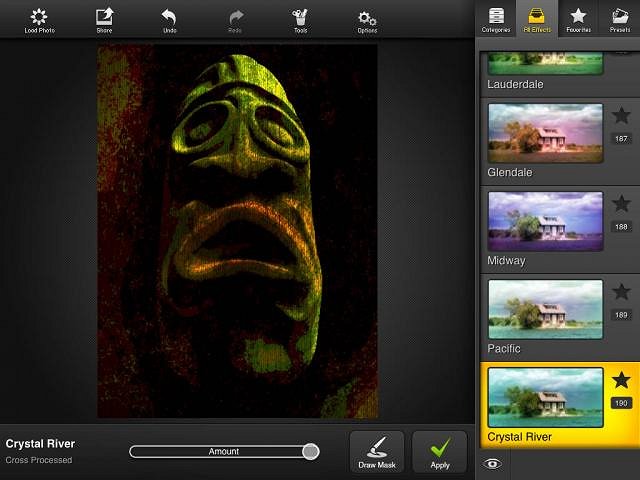Favorite the Glendale effect with its star
640x480 pixels.
(x=621, y=116)
